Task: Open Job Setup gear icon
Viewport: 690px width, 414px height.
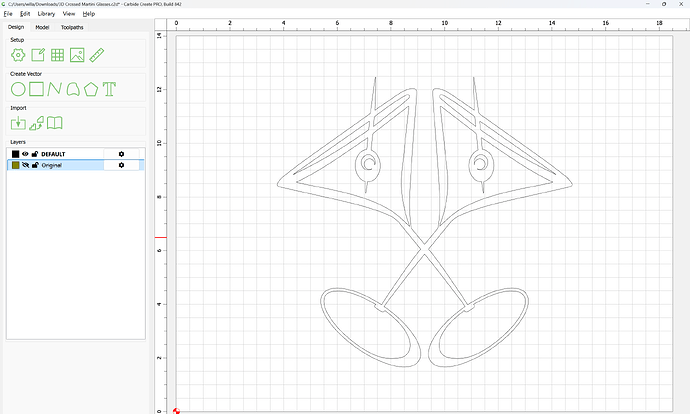Action: point(18,55)
